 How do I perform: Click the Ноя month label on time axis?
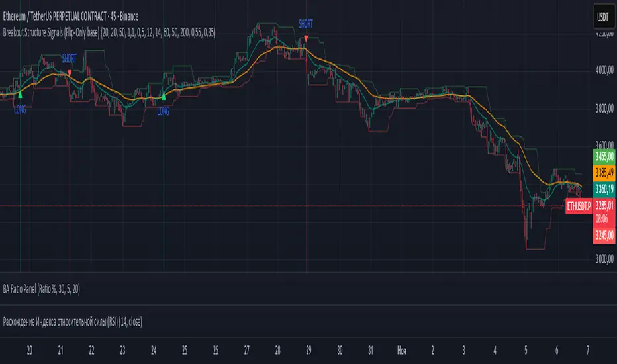(x=402, y=350)
